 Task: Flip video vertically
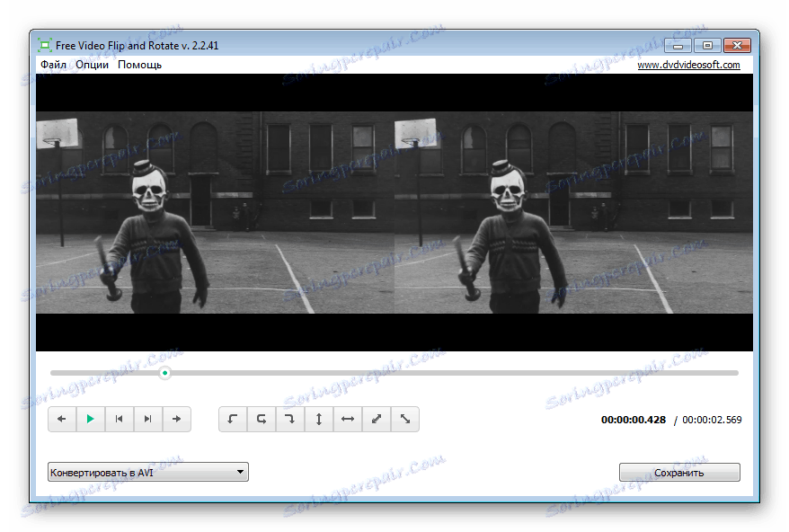click(x=318, y=420)
